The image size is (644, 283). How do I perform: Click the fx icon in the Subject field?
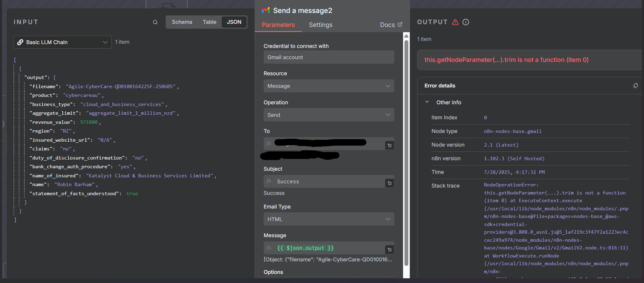269,181
